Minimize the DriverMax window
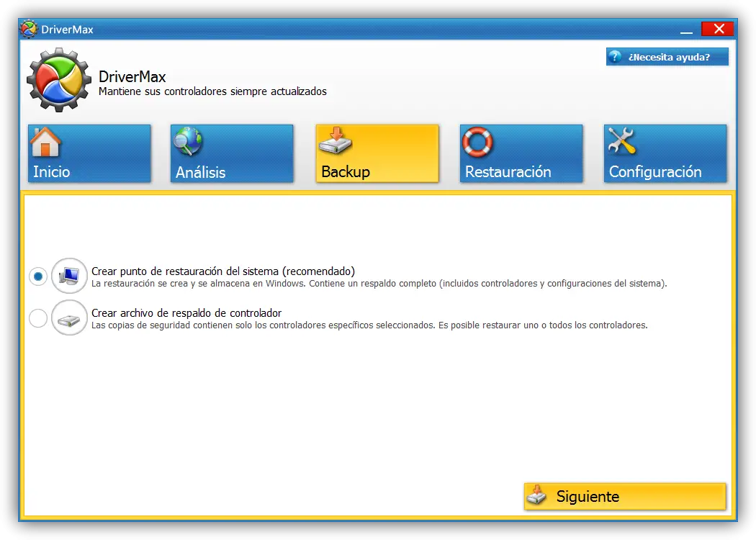This screenshot has height=540, width=756. click(x=687, y=30)
